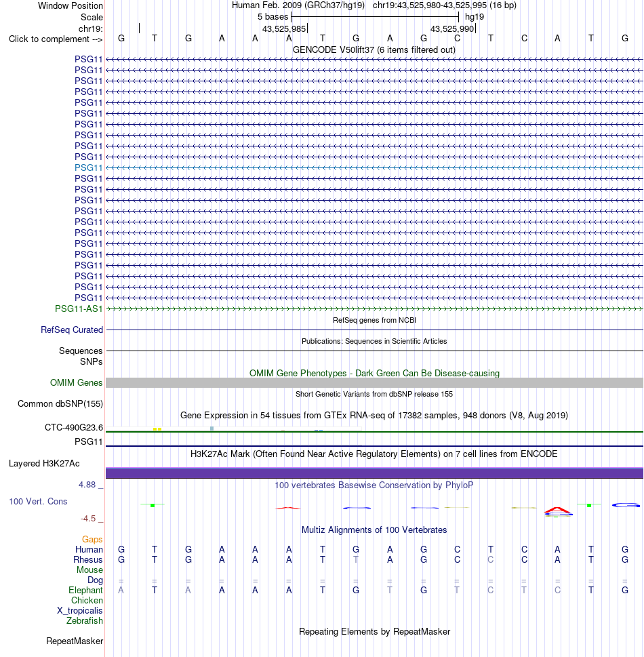Screen dimensions: 644x657
Task: Select the Human alignment row label
Action: point(89,549)
